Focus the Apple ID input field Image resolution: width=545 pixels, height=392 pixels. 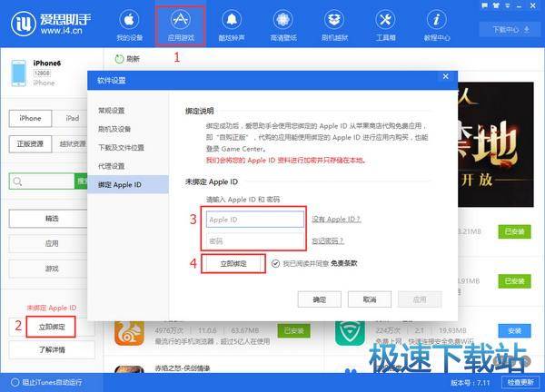pos(255,220)
